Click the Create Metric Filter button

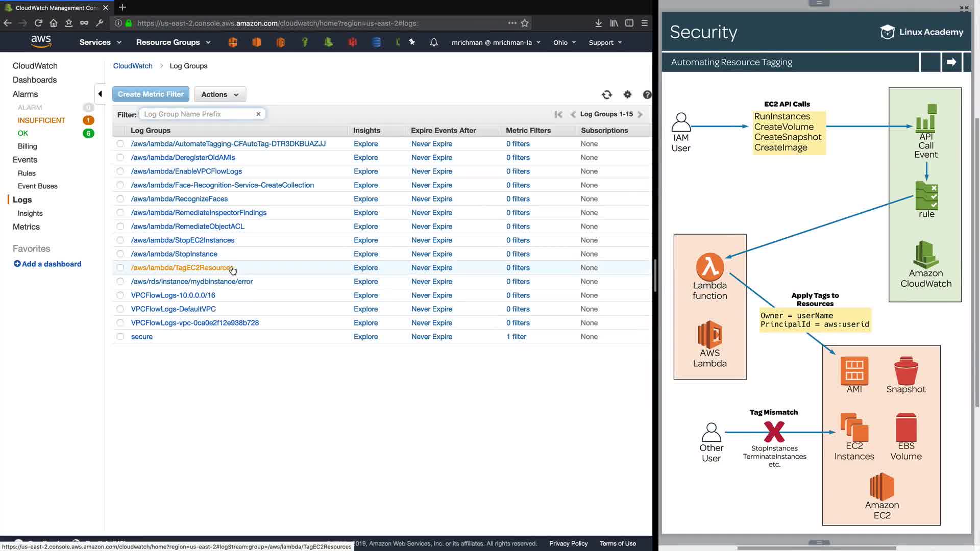[x=151, y=94]
